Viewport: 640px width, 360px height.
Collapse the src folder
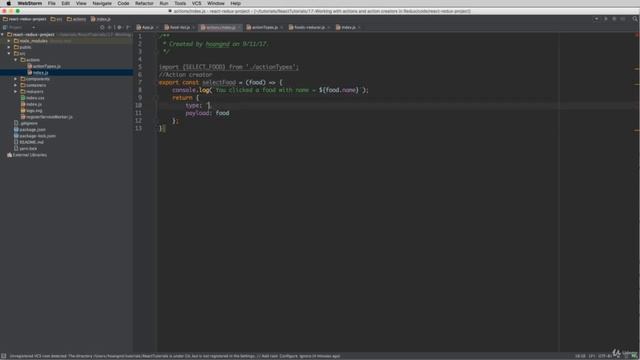(x=9, y=53)
